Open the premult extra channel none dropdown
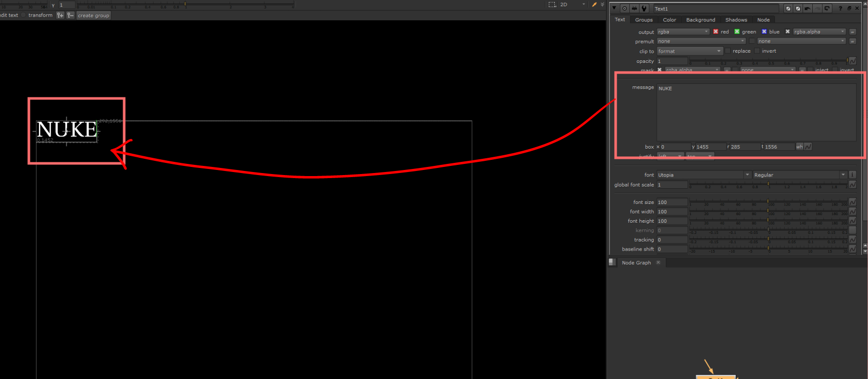The height and width of the screenshot is (379, 868). click(802, 42)
